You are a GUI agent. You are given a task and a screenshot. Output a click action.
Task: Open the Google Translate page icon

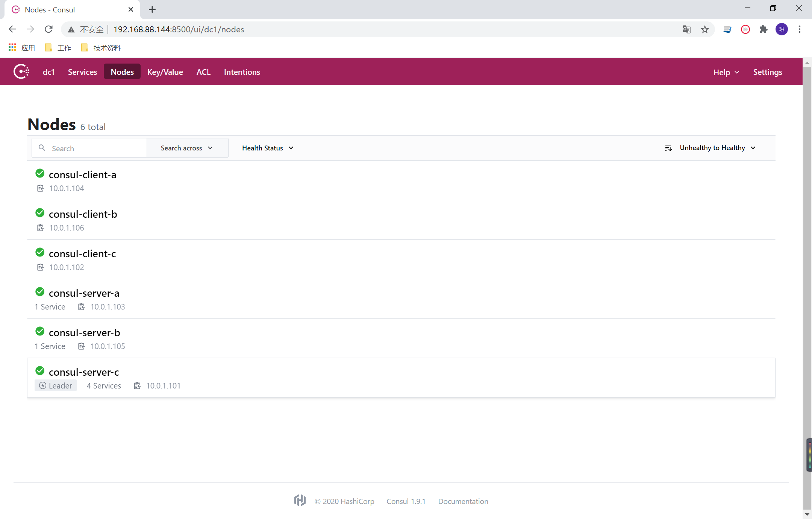point(687,29)
